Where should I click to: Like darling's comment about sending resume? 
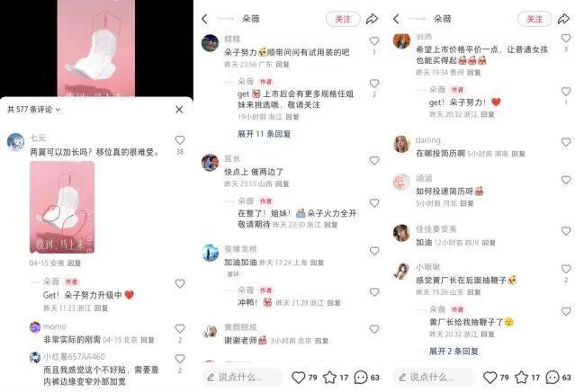coord(566,142)
